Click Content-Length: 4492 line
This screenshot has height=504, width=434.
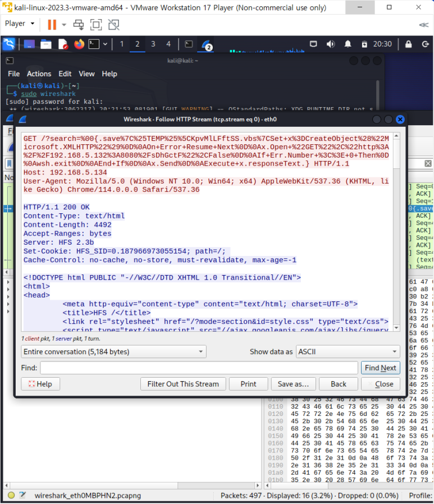tap(67, 224)
